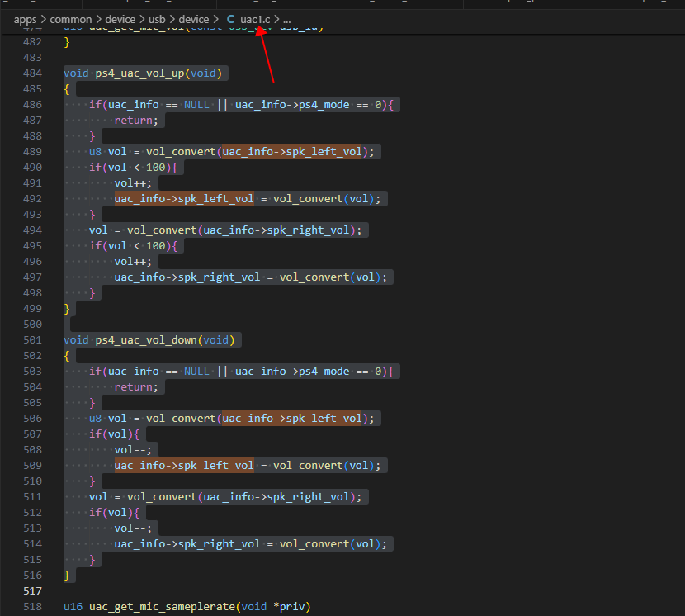Place cursor on ps4_uac_vol_up function name
Screen dimensions: 685x616
click(139, 73)
